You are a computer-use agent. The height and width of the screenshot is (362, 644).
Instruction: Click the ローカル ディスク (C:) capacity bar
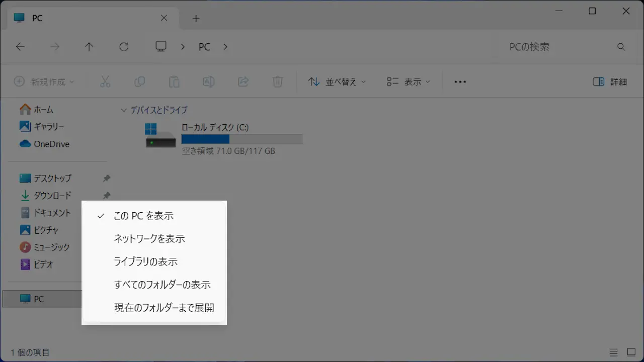(242, 139)
